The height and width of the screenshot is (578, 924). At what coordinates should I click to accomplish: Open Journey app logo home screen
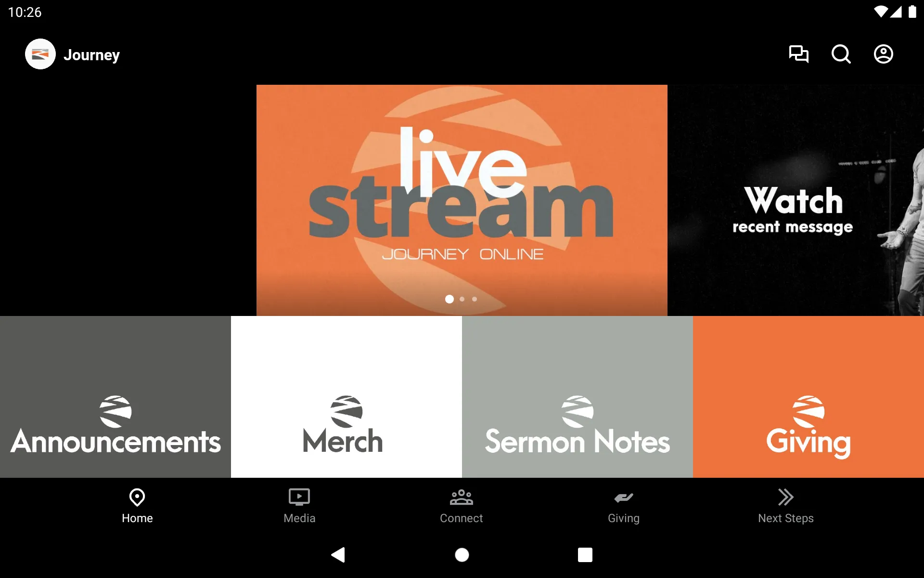[x=39, y=54]
